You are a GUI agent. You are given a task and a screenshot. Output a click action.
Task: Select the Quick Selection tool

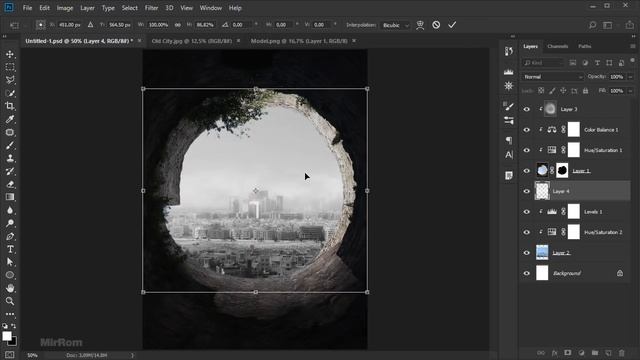(10, 93)
